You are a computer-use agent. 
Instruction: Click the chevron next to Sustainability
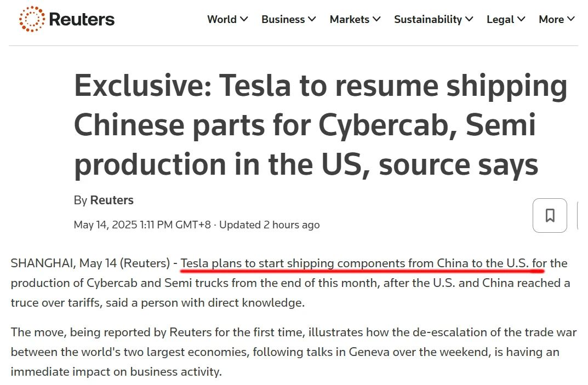click(469, 19)
